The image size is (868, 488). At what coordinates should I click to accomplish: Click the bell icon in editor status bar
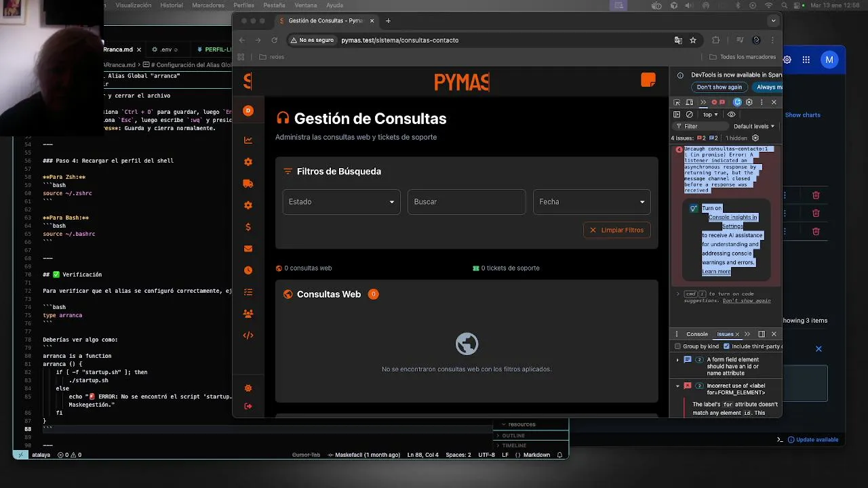point(560,455)
